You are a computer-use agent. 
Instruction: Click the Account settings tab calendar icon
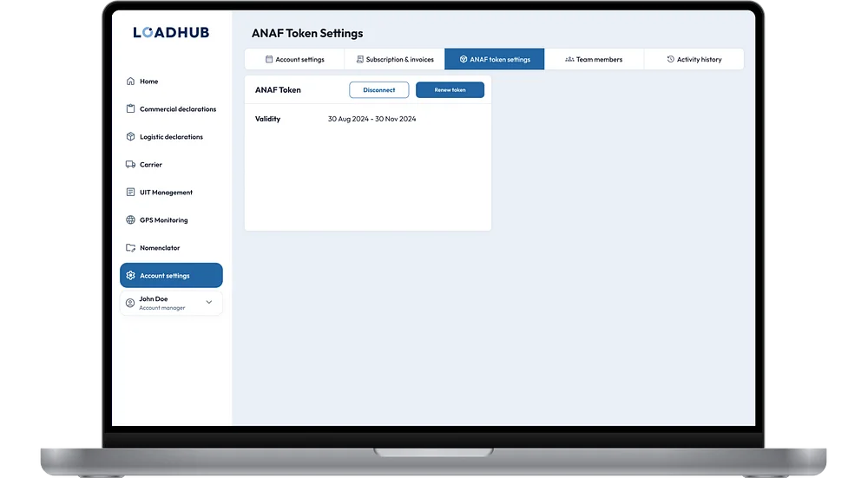[x=269, y=59]
